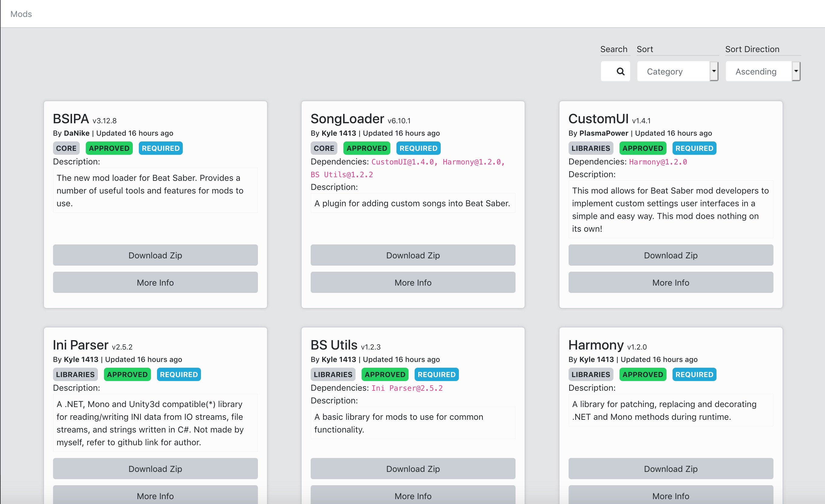Click the LIBRARIES badge on Harmony
The image size is (825, 504).
[x=591, y=374]
